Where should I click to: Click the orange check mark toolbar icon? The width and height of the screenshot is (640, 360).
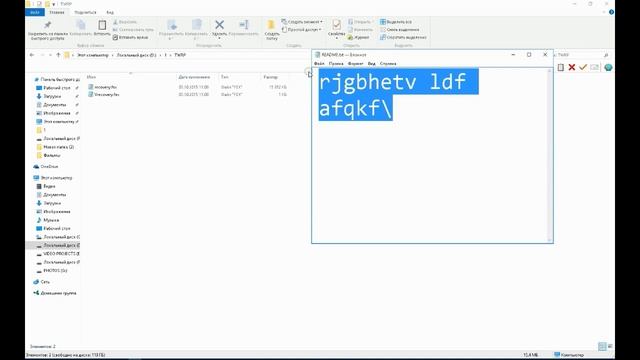point(583,67)
